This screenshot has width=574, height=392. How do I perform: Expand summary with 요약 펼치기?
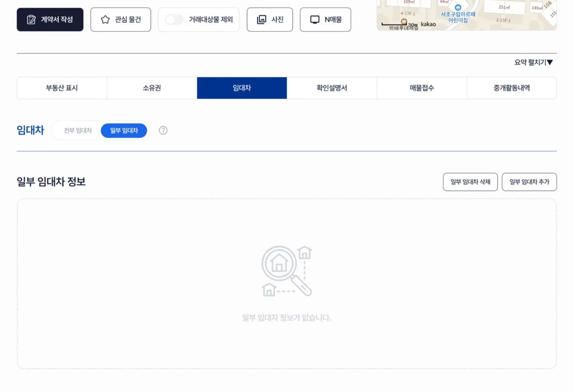click(534, 62)
